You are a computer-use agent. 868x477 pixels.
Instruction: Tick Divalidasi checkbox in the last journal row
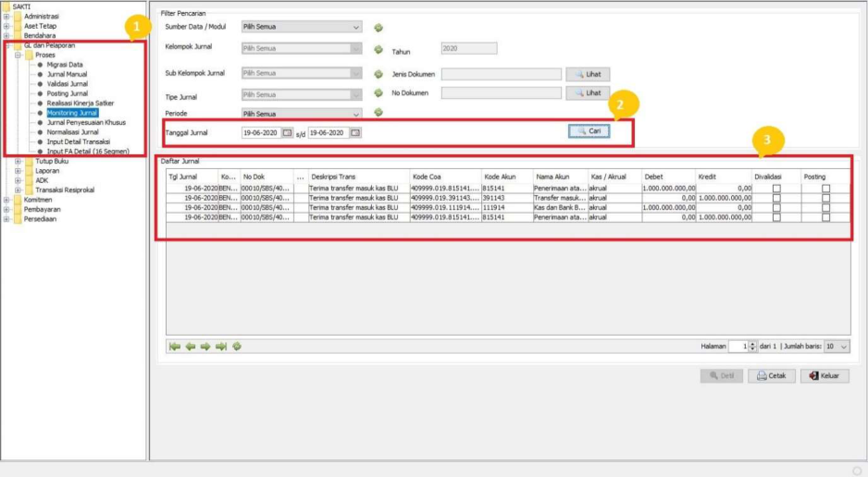tap(776, 217)
